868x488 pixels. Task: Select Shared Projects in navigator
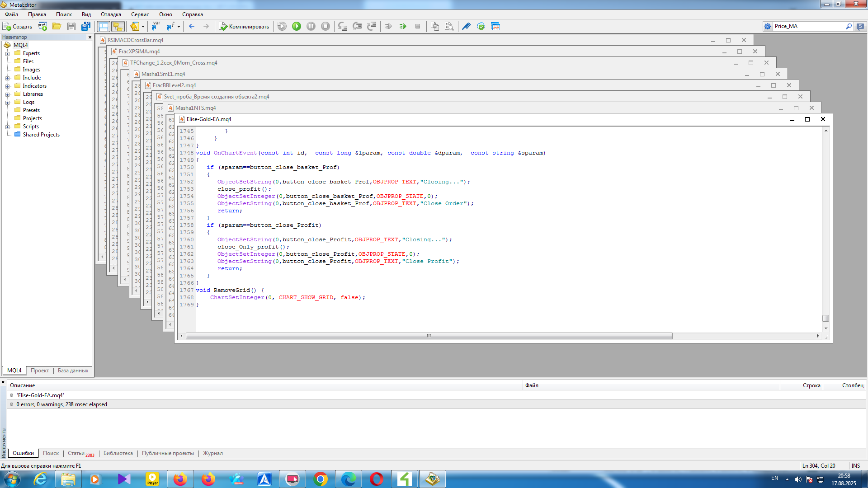tap(41, 135)
